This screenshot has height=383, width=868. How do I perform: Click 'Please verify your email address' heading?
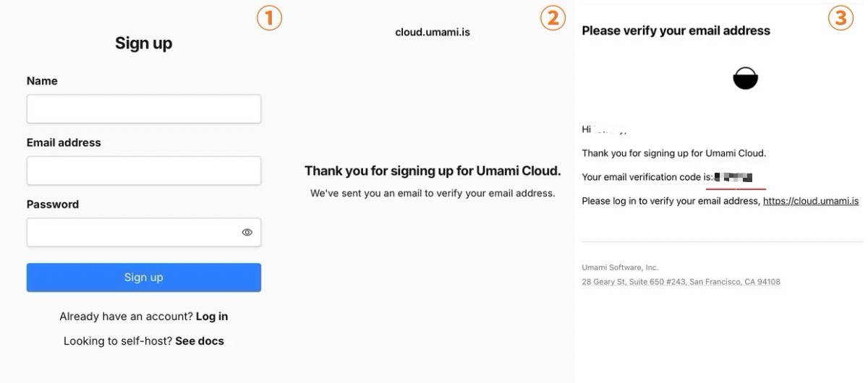coord(676,31)
